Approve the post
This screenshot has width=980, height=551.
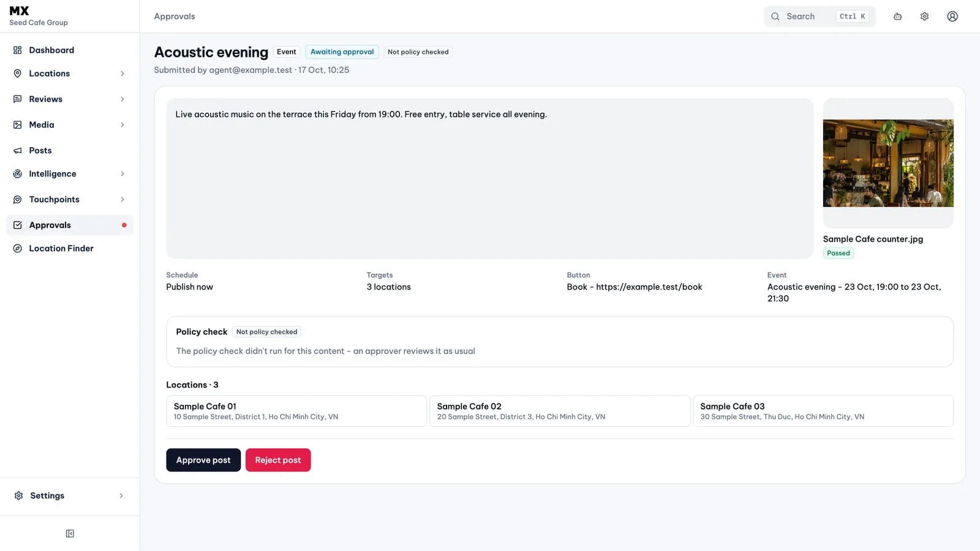203,460
